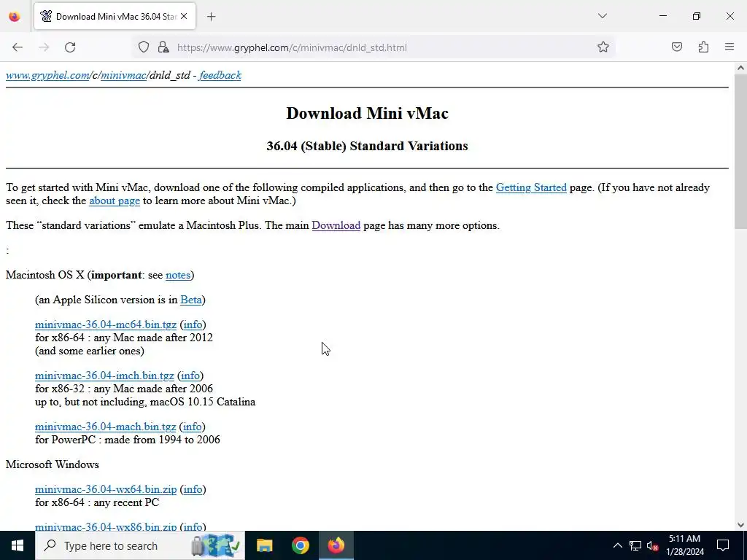Open the Getting Started page link
Screen dimensions: 747x560
531,187
